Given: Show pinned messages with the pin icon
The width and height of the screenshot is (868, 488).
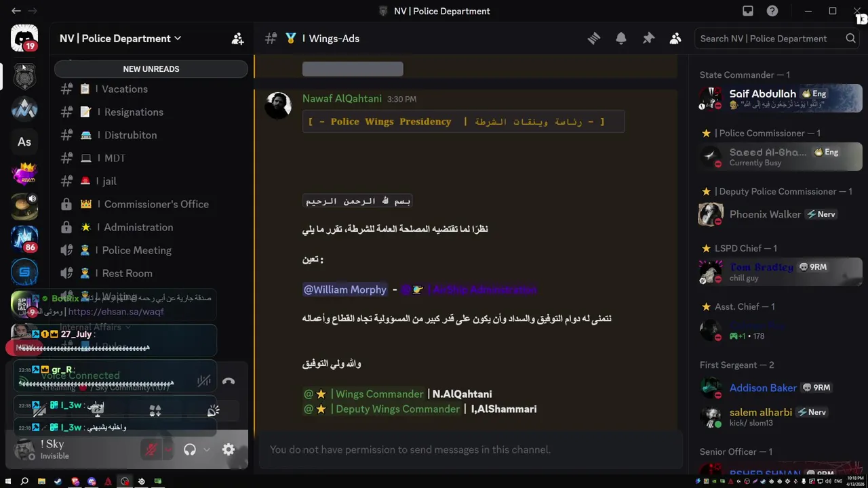Looking at the screenshot, I should click(648, 39).
